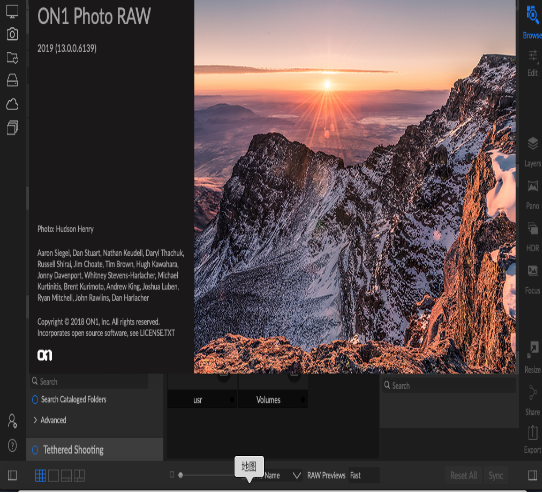The width and height of the screenshot is (542, 493).
Task: Click the Sync button
Action: [496, 476]
